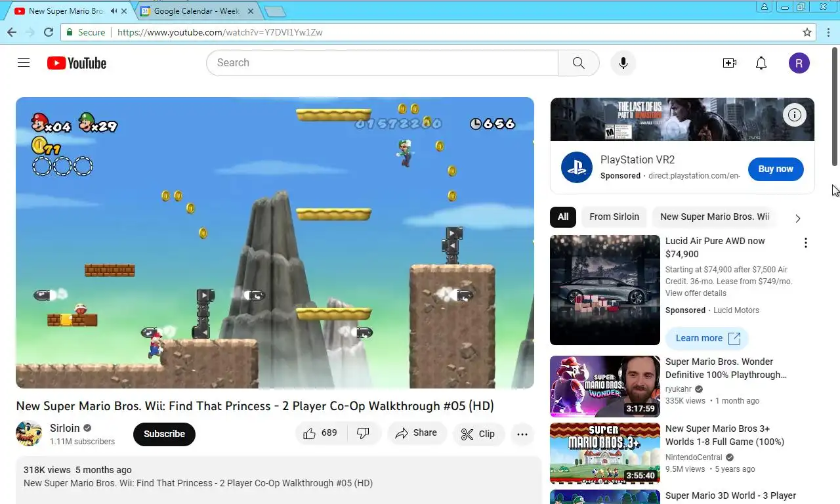Click inside the YouTube search field
Screen dimensions: 840x504
point(382,63)
